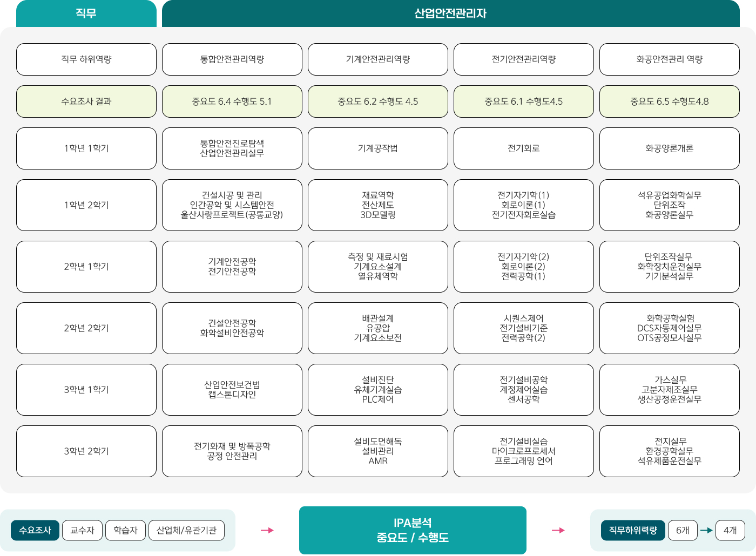
Task: Select the 중요도 6.4 수행도 5.1 cell
Action: pyautogui.click(x=232, y=101)
